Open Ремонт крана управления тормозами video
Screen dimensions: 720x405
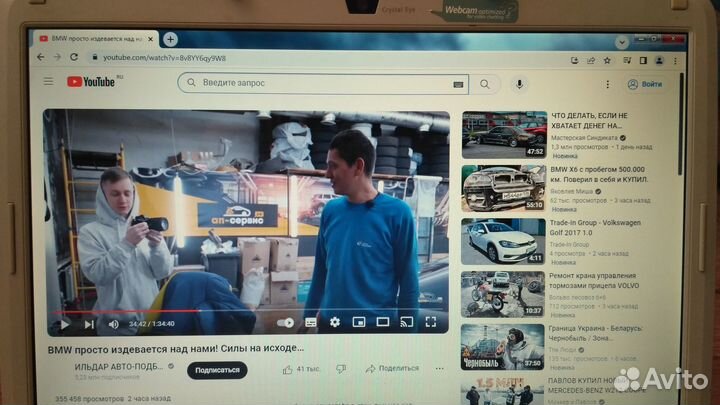click(594, 281)
